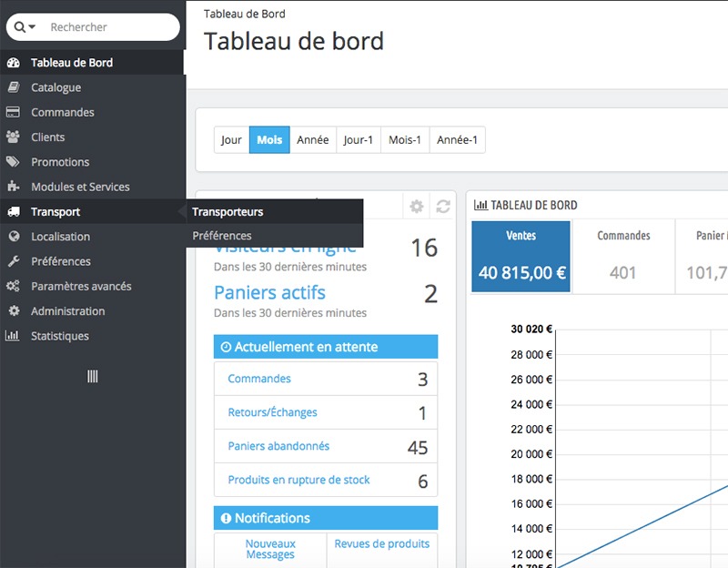Click the Commandes credit card icon
Image resolution: width=728 pixels, height=568 pixels.
[13, 113]
